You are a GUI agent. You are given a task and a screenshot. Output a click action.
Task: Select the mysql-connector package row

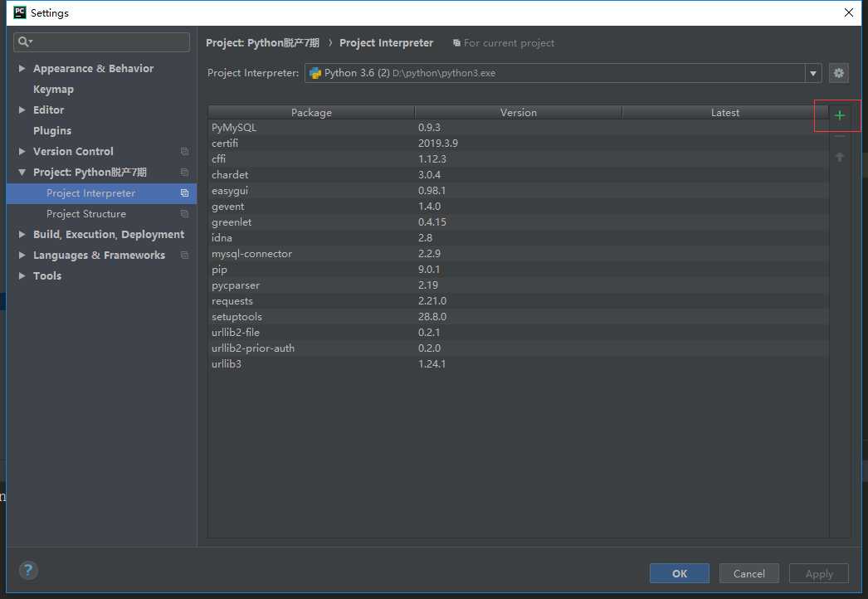[x=518, y=254]
